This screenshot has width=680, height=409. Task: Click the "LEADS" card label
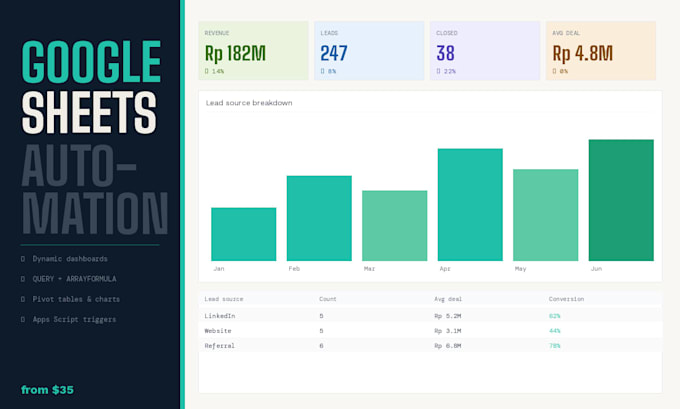coord(329,33)
